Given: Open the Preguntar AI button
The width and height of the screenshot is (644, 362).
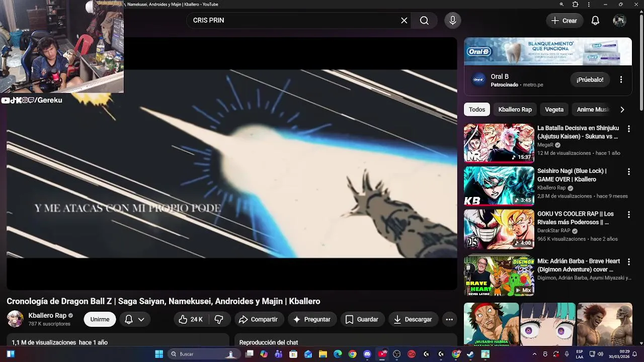Looking at the screenshot, I should 311,319.
